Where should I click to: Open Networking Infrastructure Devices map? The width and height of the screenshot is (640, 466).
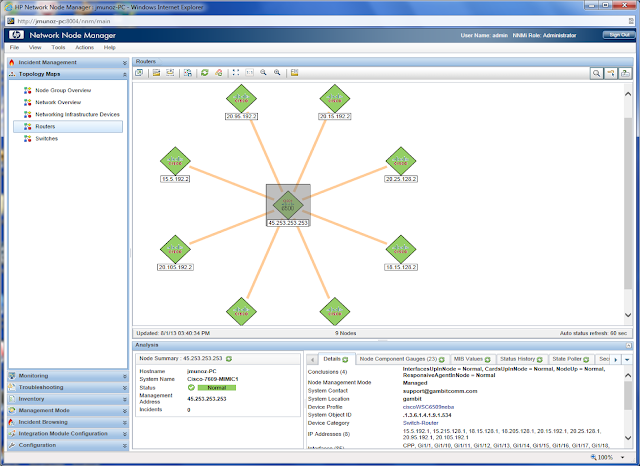[x=77, y=115]
